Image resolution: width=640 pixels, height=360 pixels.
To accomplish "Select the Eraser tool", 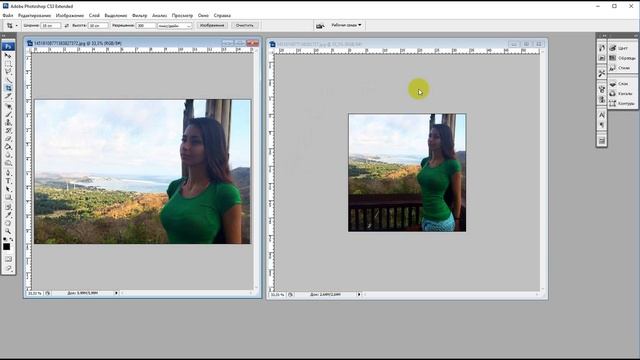I will pos(8,139).
